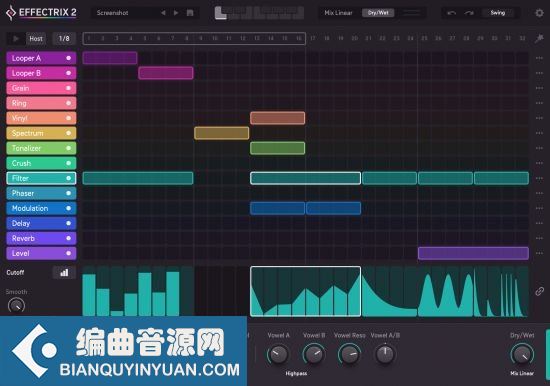Open the three-dot menu for the Ring row
This screenshot has height=386, width=550.
pyautogui.click(x=539, y=103)
